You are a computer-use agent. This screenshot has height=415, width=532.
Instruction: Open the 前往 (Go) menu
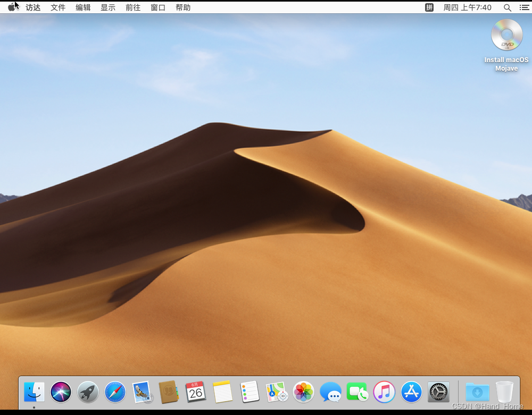[x=133, y=7]
